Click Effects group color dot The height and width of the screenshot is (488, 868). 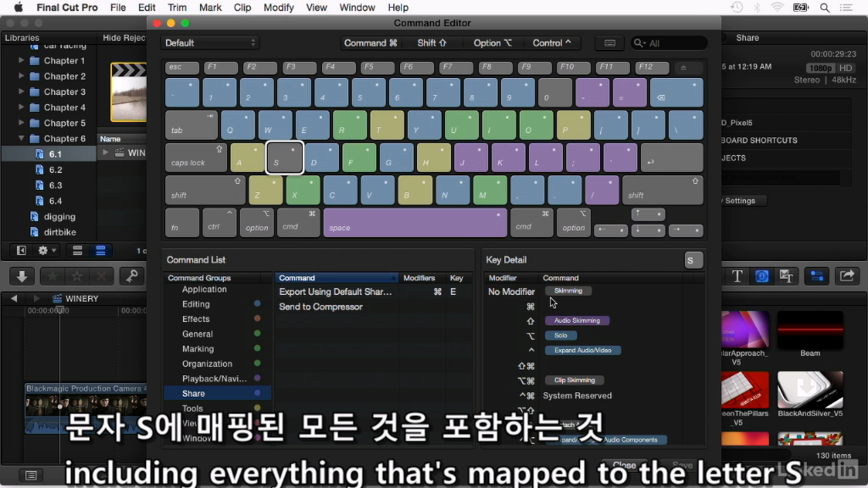tap(257, 319)
